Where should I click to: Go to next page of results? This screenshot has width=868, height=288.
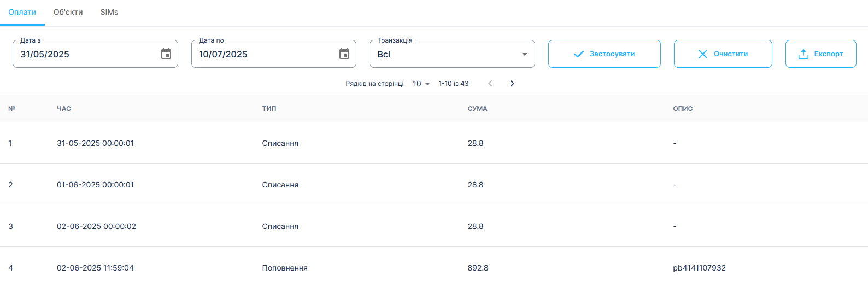512,84
